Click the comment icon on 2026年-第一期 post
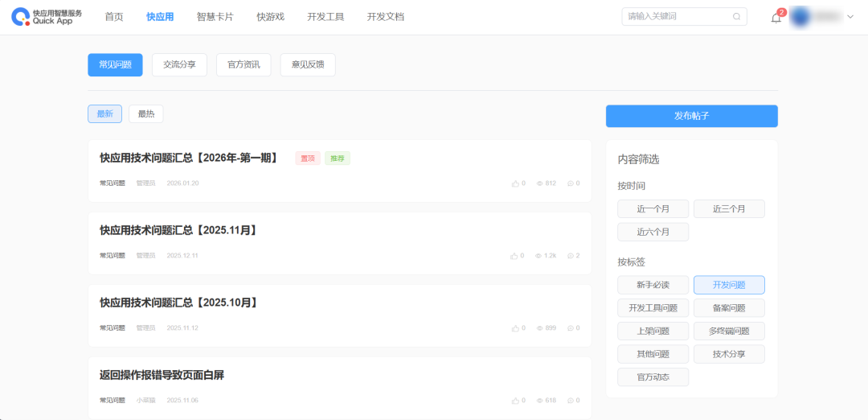 570,183
